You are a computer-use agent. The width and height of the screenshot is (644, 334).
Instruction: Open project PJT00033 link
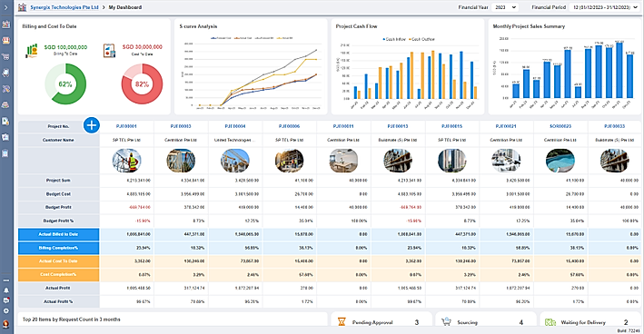614,126
